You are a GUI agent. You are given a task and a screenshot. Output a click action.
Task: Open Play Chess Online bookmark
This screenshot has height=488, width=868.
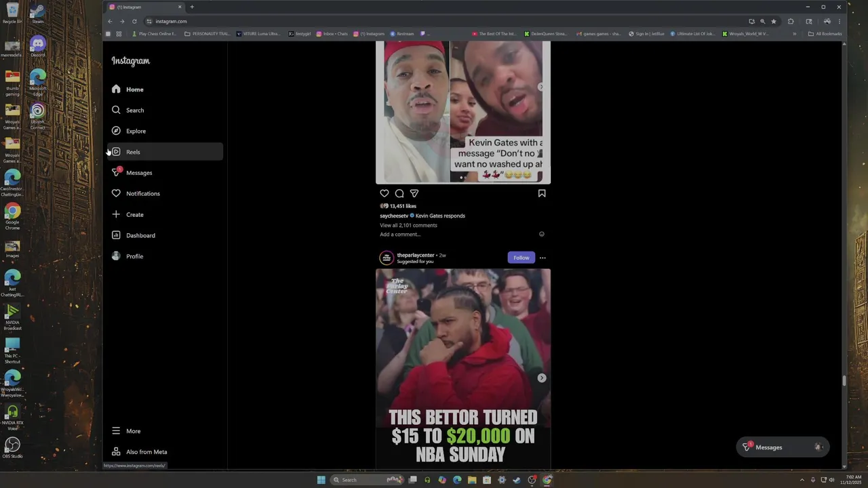(x=155, y=34)
